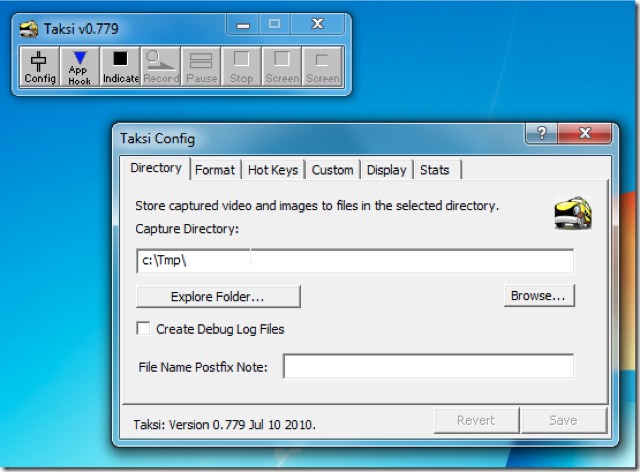This screenshot has height=472, width=640.
Task: Maximize the Taksi v0.779 window
Action: tap(274, 25)
